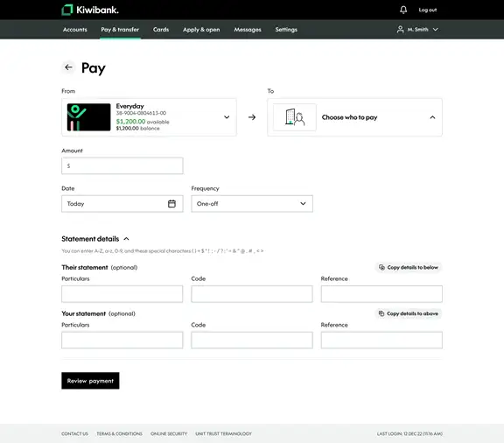This screenshot has height=443, width=504.
Task: Open the M. Smith user menu chevron
Action: click(435, 29)
